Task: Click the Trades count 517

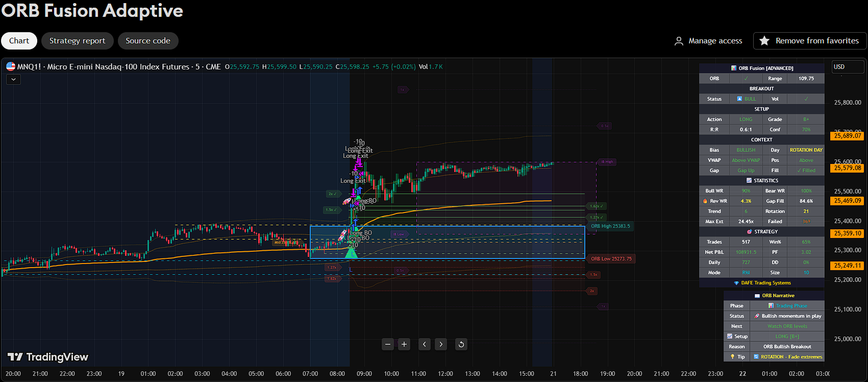Action: 746,242
